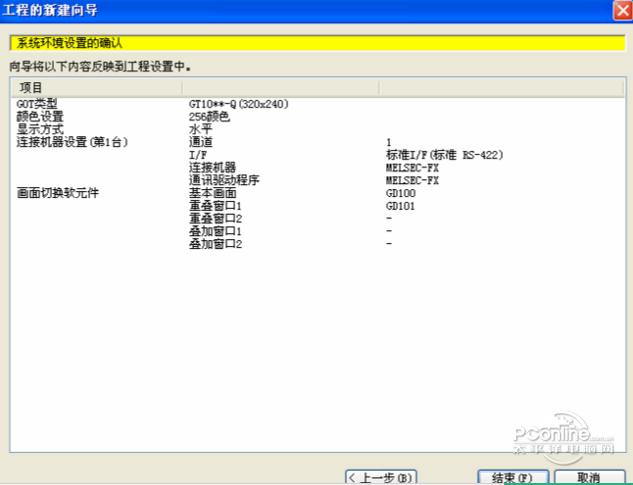Select the 水平 display value
The image size is (633, 485).
[200, 129]
